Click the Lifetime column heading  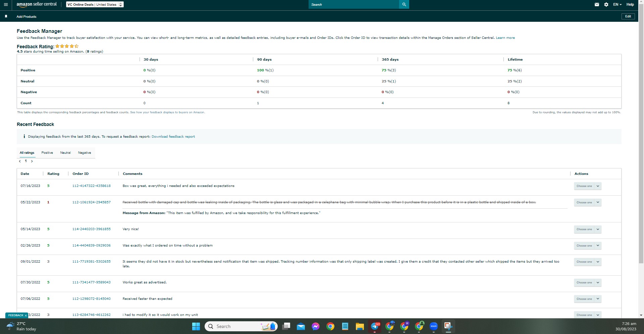click(x=515, y=60)
